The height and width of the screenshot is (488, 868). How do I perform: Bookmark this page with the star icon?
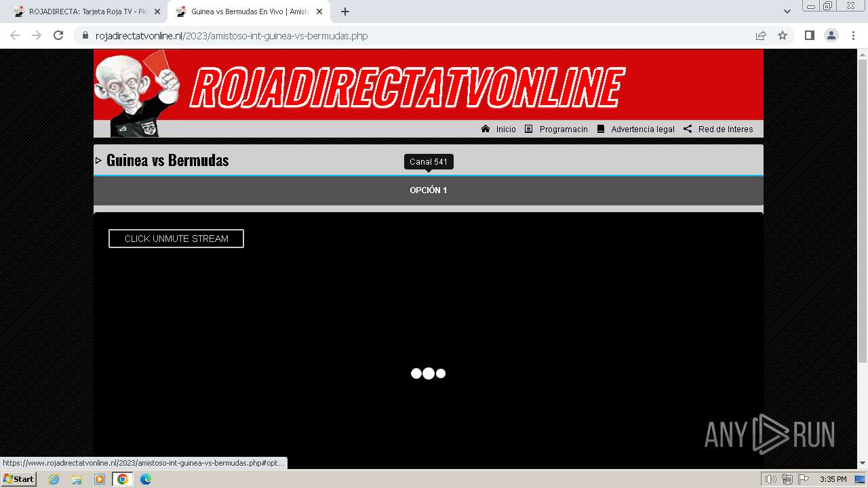click(x=783, y=35)
